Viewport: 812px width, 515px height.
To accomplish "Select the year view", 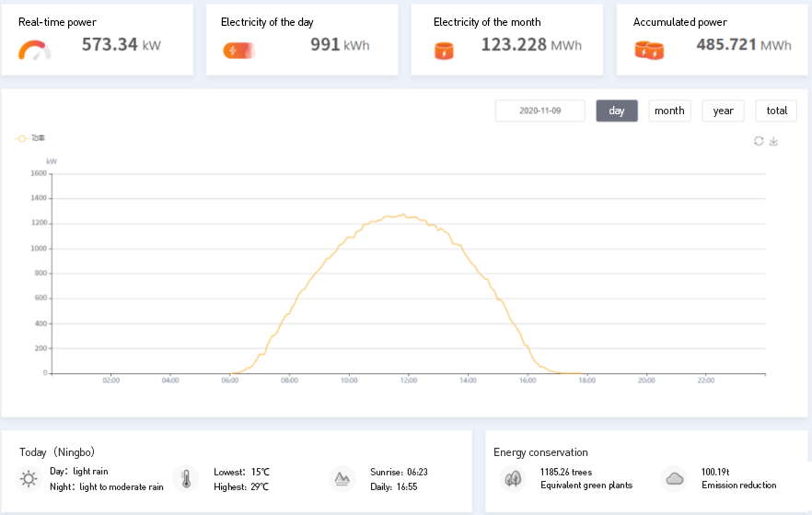I will point(724,111).
